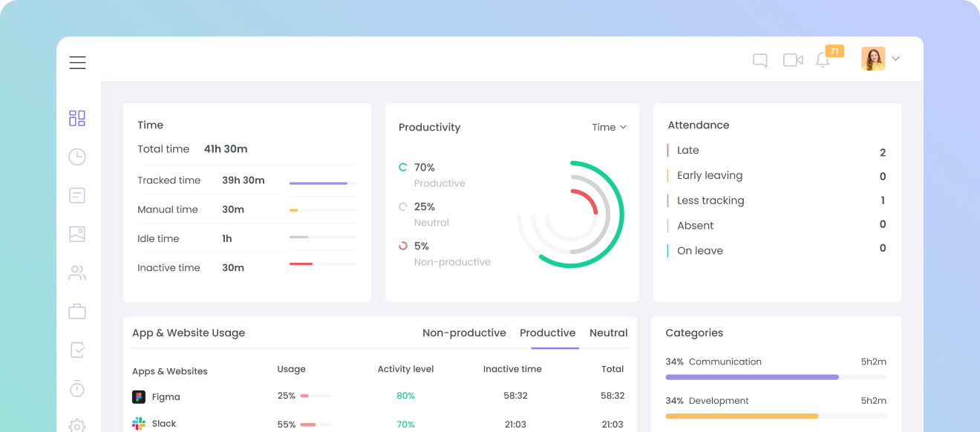980x432 pixels.
Task: Open the tasks checkmark sidebar icon
Action: tap(77, 350)
